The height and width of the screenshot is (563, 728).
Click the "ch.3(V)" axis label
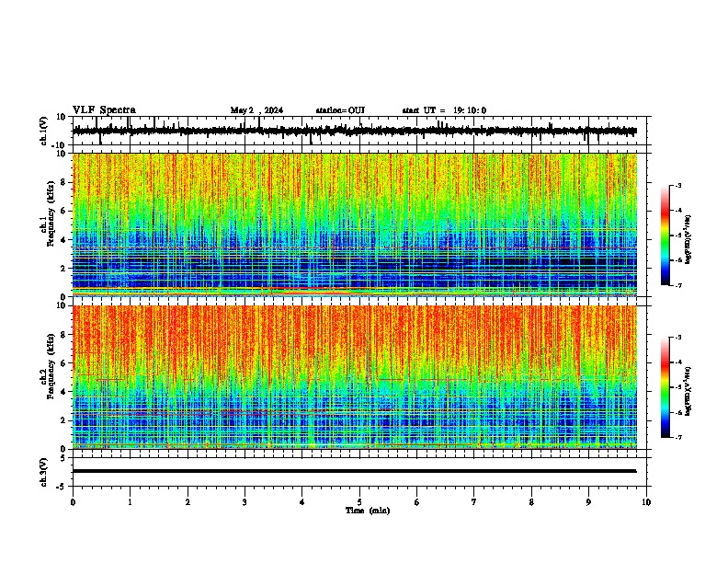click(x=44, y=473)
